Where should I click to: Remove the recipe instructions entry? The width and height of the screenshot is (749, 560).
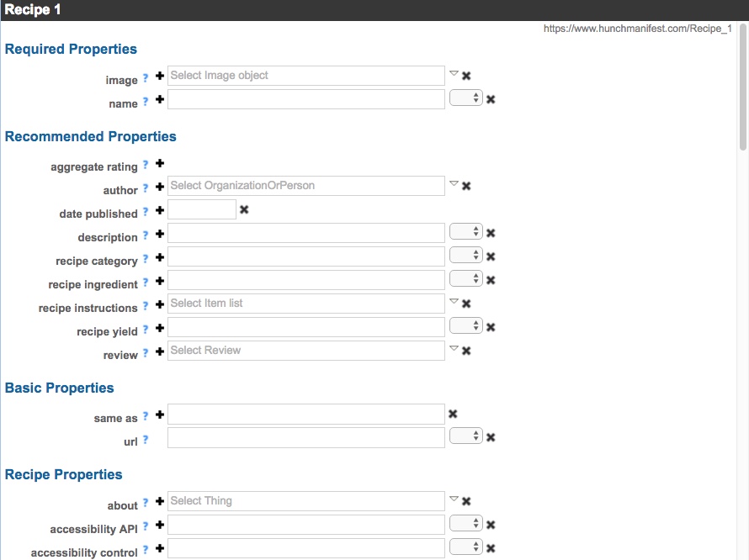click(x=466, y=304)
